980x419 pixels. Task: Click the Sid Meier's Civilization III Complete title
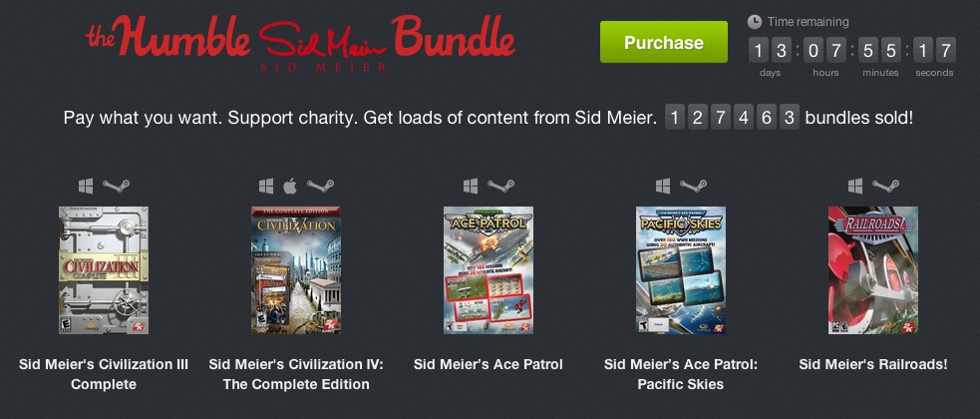point(104,374)
